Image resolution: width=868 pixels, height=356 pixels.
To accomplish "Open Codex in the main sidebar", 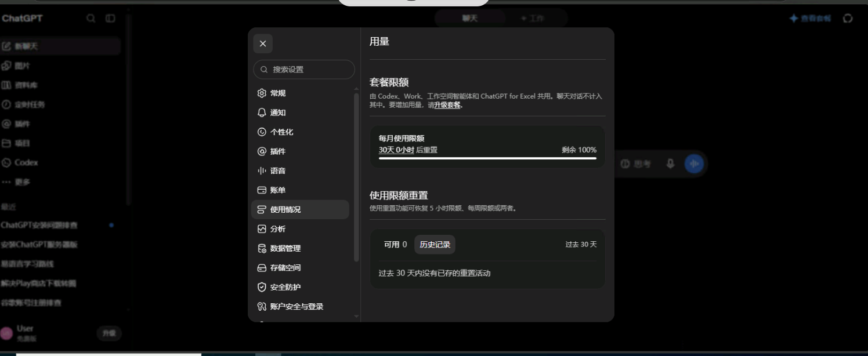I will (60, 163).
